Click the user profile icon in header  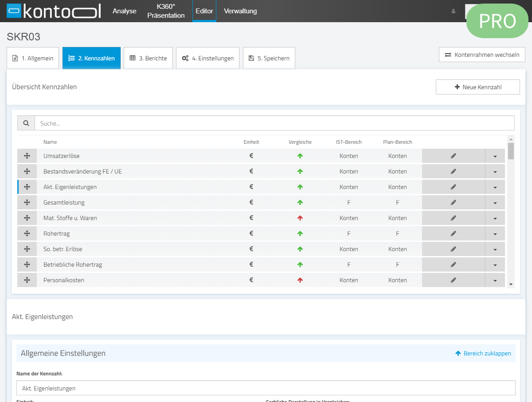click(x=453, y=11)
